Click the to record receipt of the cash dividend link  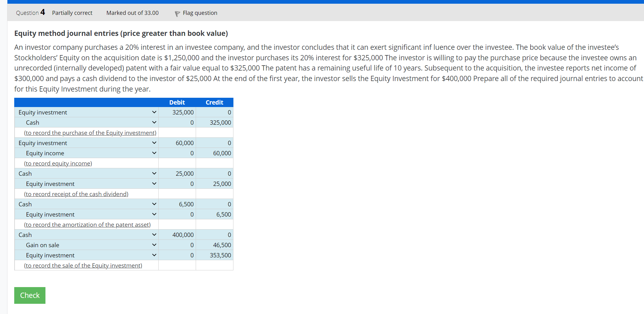point(76,194)
